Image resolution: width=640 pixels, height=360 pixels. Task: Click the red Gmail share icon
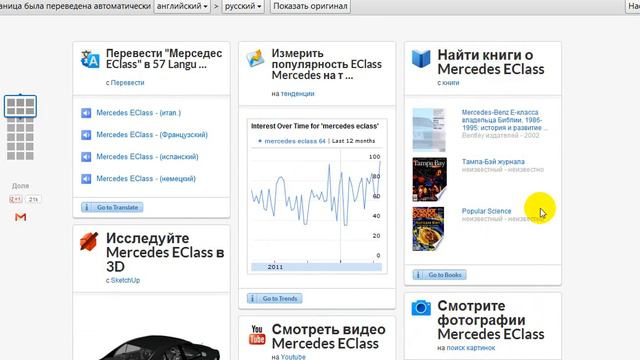pyautogui.click(x=20, y=217)
